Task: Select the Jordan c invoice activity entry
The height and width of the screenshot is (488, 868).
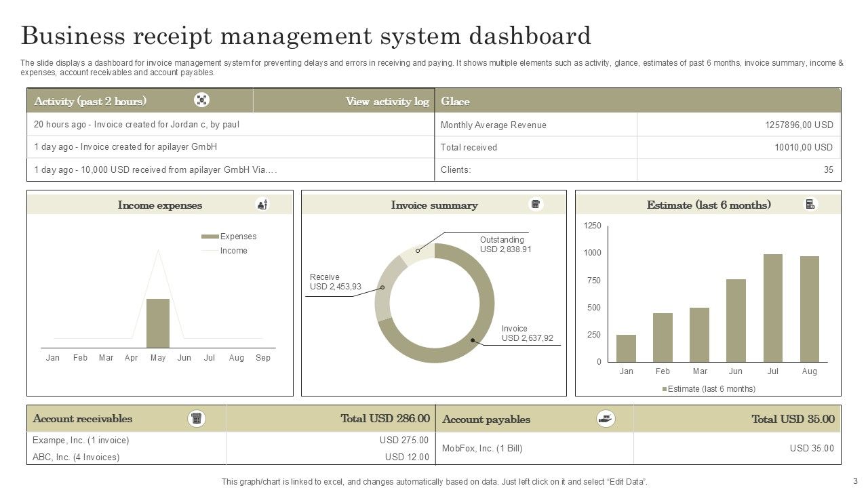Action: (x=136, y=125)
